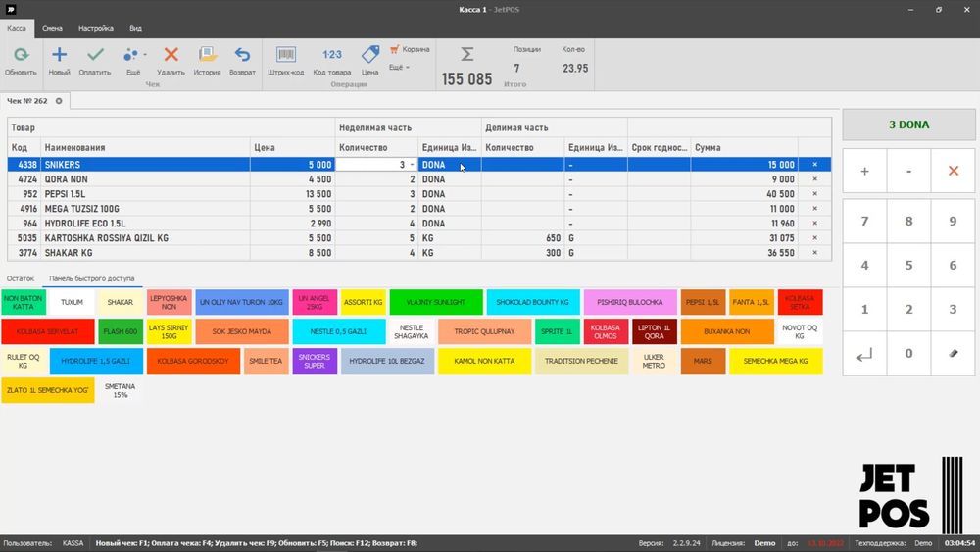Image resolution: width=980 pixels, height=552 pixels.
Task: Click the Возврат return arrow icon
Action: [x=242, y=55]
